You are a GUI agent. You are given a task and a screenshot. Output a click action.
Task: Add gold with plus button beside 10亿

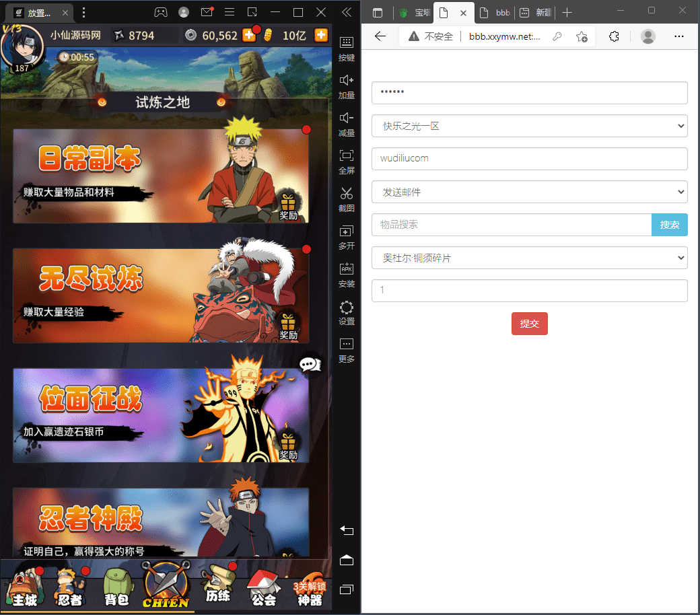pyautogui.click(x=321, y=35)
